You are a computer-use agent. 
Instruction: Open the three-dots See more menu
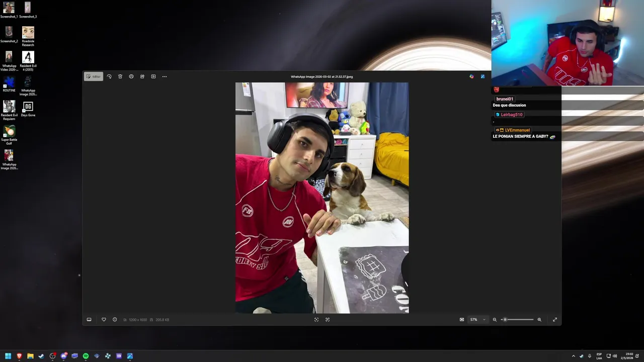[x=165, y=76]
